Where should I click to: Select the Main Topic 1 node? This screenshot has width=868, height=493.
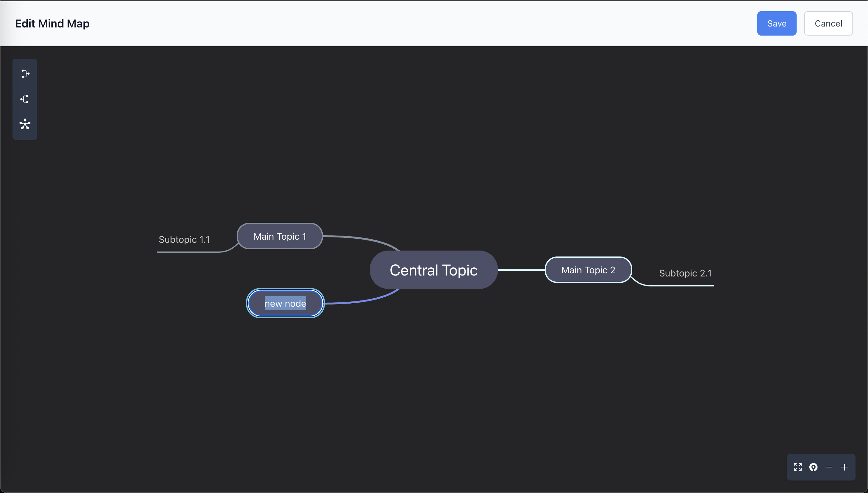point(280,236)
